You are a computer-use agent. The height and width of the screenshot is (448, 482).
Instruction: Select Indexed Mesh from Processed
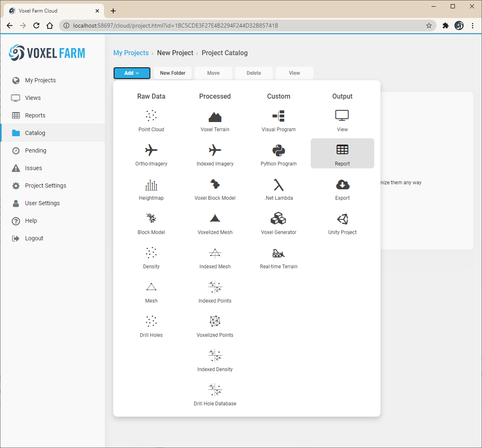click(x=215, y=258)
